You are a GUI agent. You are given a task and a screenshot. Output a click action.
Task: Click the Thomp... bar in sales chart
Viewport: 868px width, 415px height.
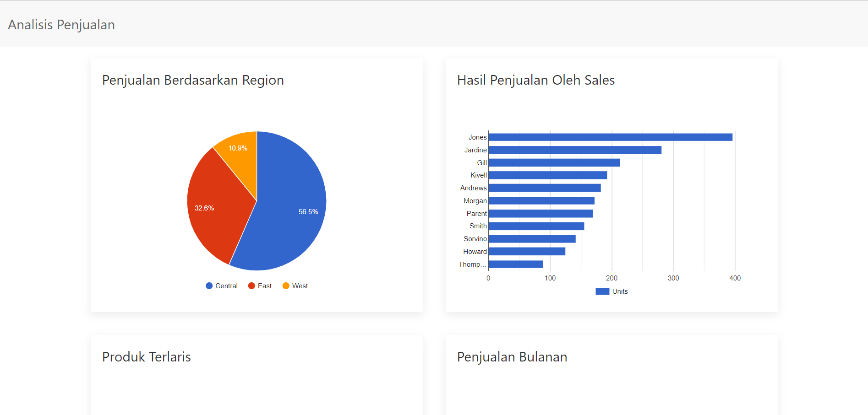click(516, 264)
